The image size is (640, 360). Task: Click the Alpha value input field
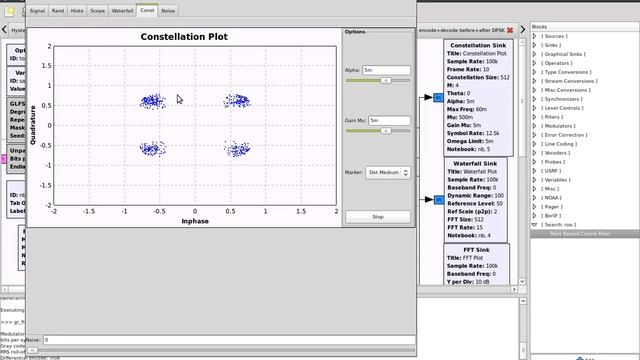(x=386, y=70)
